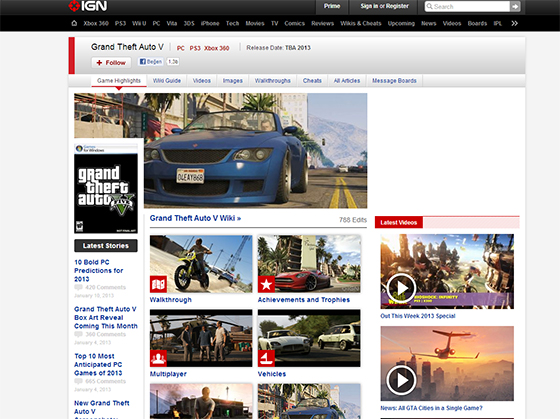Open Xbox 360 in navigation bar
The width and height of the screenshot is (560, 419).
[96, 23]
